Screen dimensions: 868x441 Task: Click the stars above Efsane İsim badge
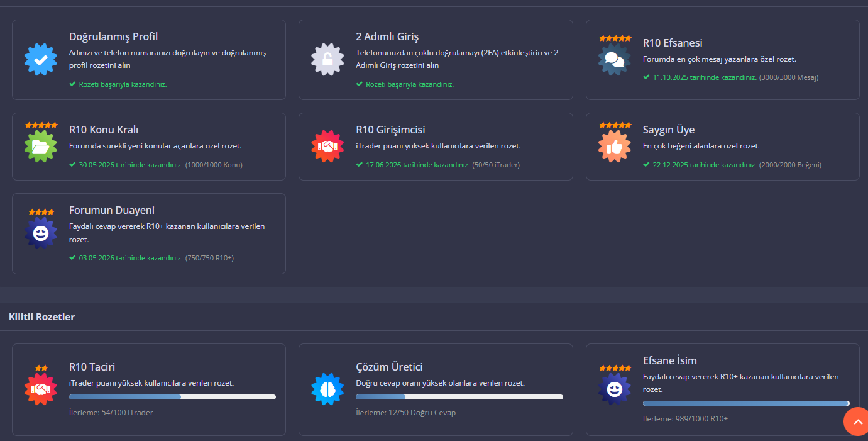pyautogui.click(x=615, y=368)
